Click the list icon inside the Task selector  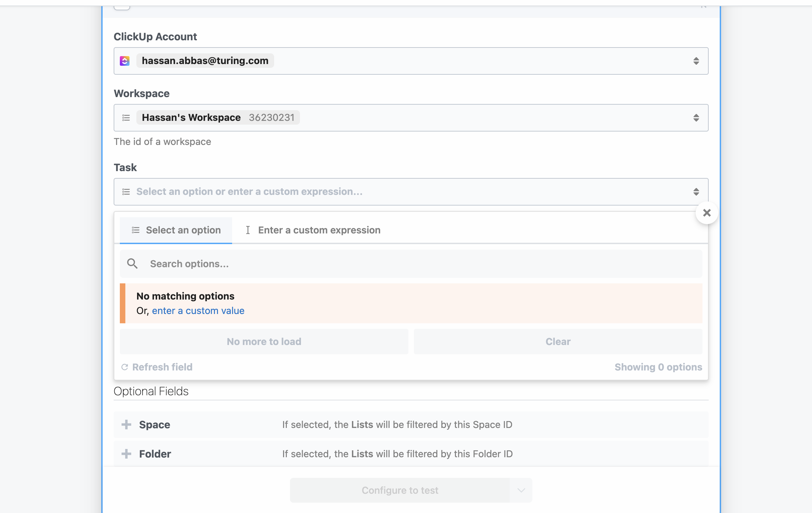point(126,191)
